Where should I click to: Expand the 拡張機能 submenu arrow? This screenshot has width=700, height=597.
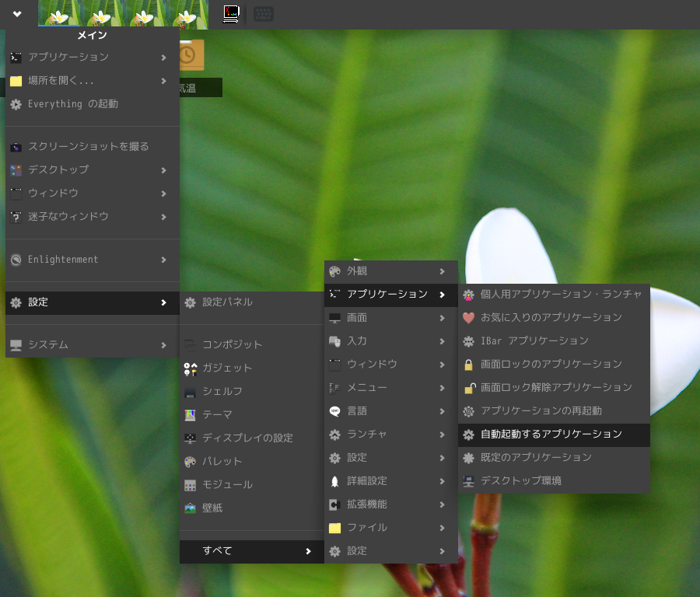tap(442, 504)
